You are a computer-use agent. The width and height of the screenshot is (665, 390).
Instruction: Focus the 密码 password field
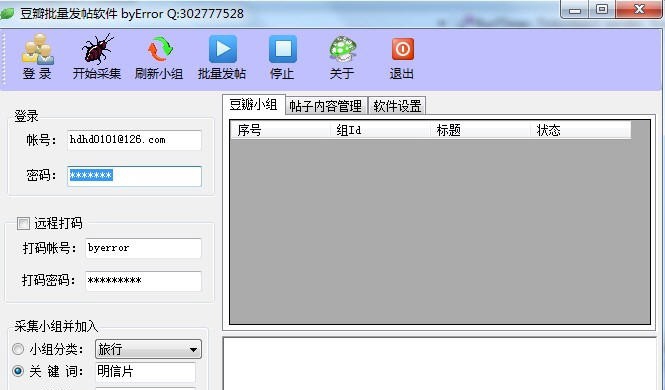[x=134, y=176]
